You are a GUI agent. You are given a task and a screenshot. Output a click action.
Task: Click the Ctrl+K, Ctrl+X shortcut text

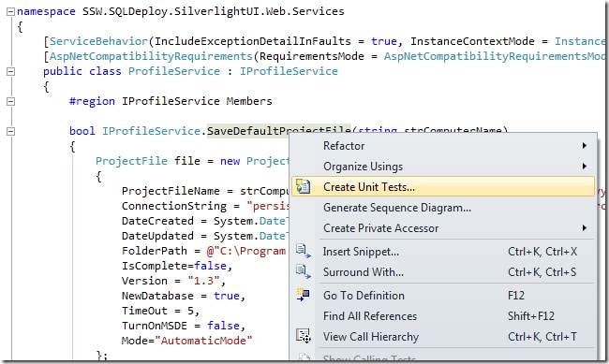tap(542, 252)
